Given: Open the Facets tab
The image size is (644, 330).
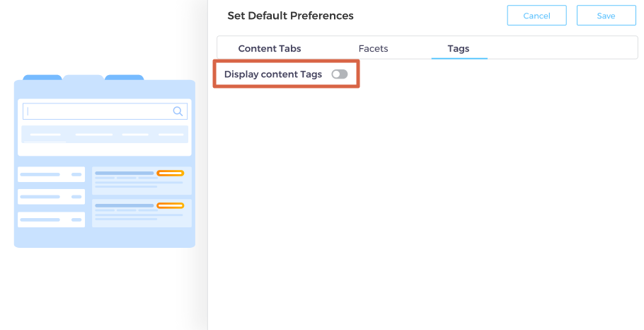Looking at the screenshot, I should pos(373,49).
